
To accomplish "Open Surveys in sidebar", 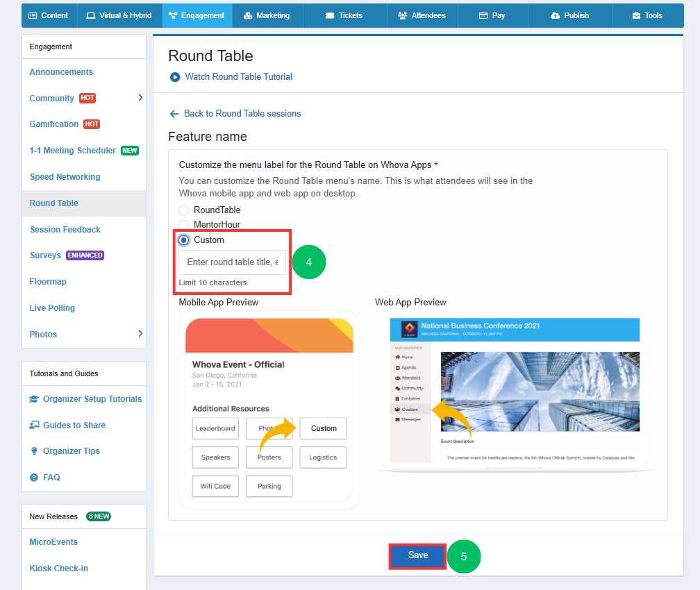I will tap(46, 255).
